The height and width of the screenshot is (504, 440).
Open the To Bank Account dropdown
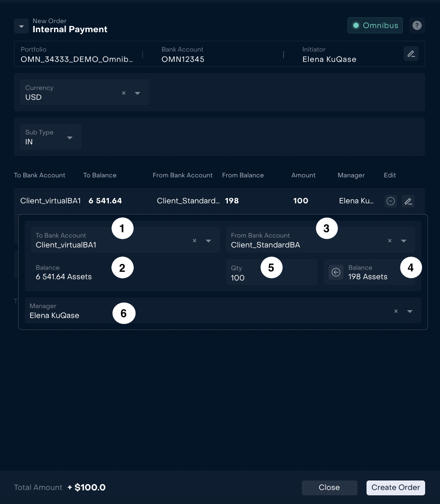[x=208, y=241]
